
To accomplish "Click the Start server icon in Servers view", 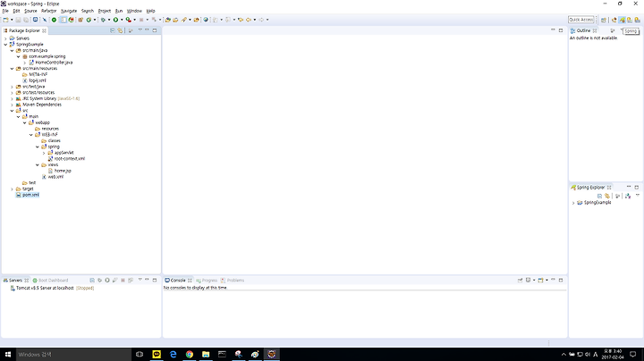I will [107, 281].
